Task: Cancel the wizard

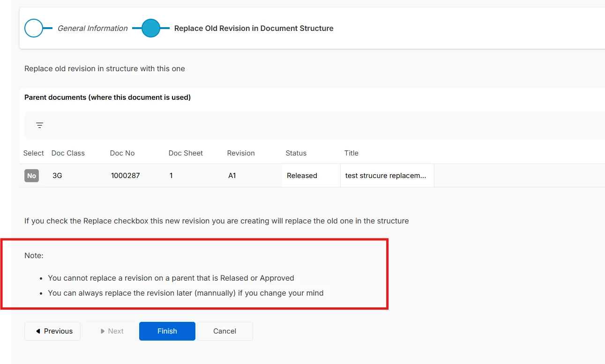Action: (224, 331)
